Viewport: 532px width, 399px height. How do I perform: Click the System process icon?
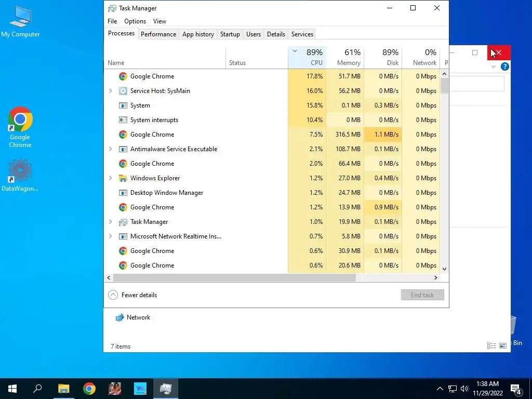coord(123,105)
